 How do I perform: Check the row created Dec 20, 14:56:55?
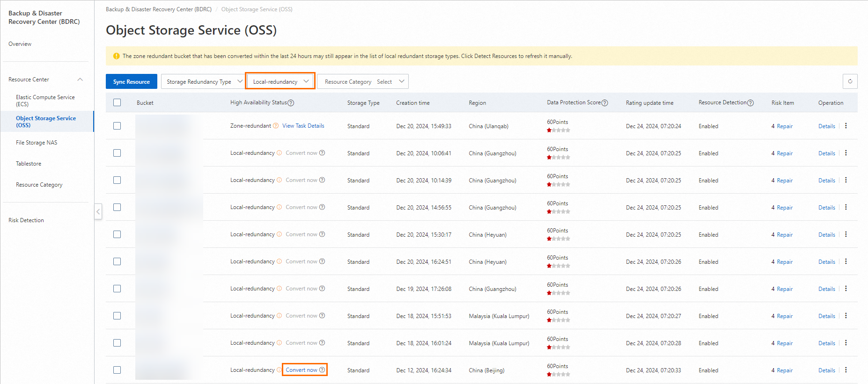(x=117, y=207)
